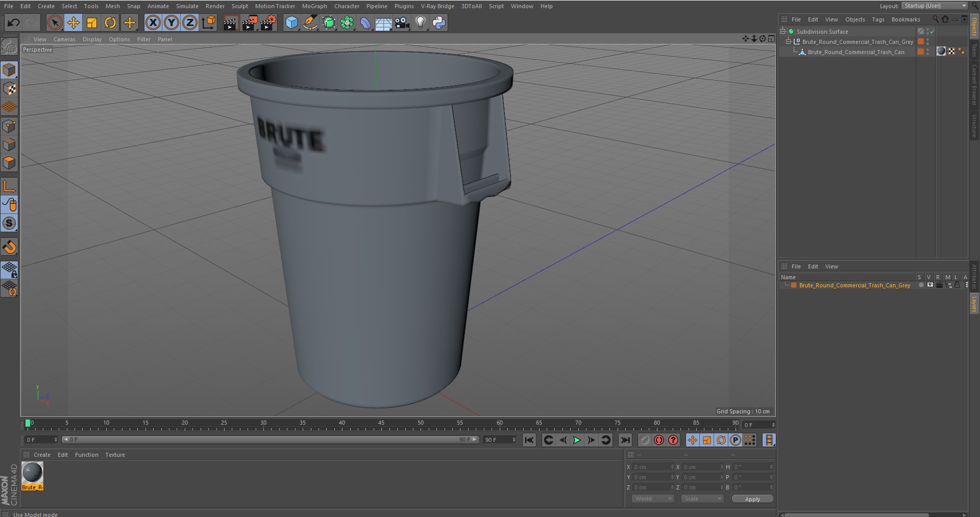
Task: Add a Light object
Action: point(421,22)
